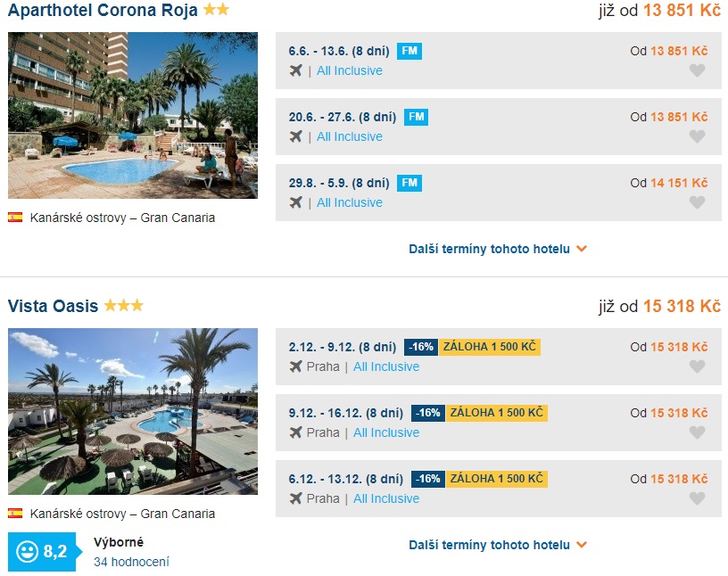
Task: Expand more dates for Vista Oasis hotel
Action: coord(498,545)
